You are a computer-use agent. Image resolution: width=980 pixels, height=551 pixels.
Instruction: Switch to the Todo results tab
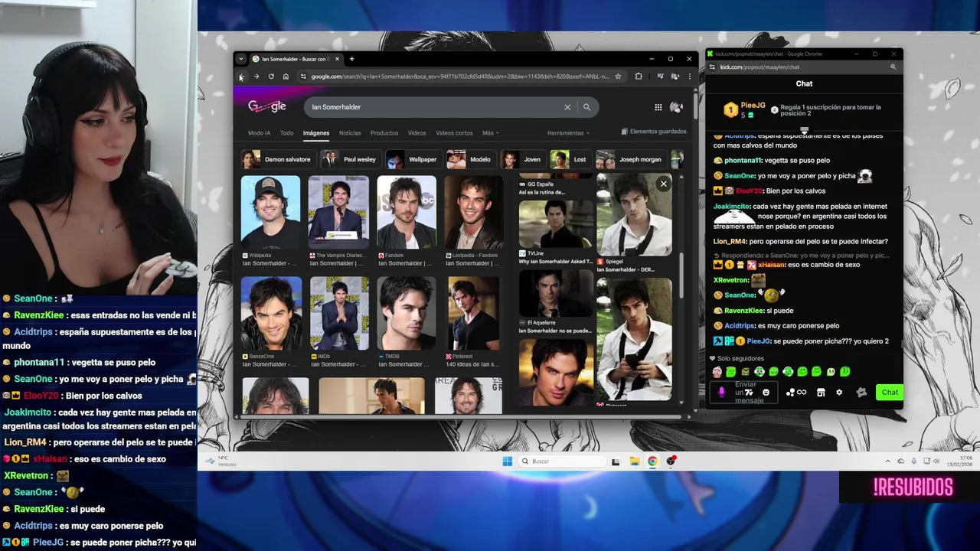[286, 133]
